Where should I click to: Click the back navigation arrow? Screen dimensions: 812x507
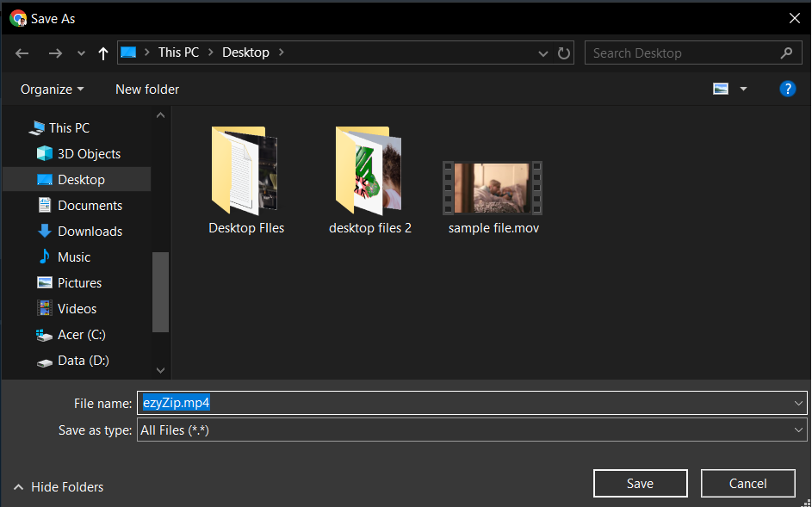click(x=22, y=53)
